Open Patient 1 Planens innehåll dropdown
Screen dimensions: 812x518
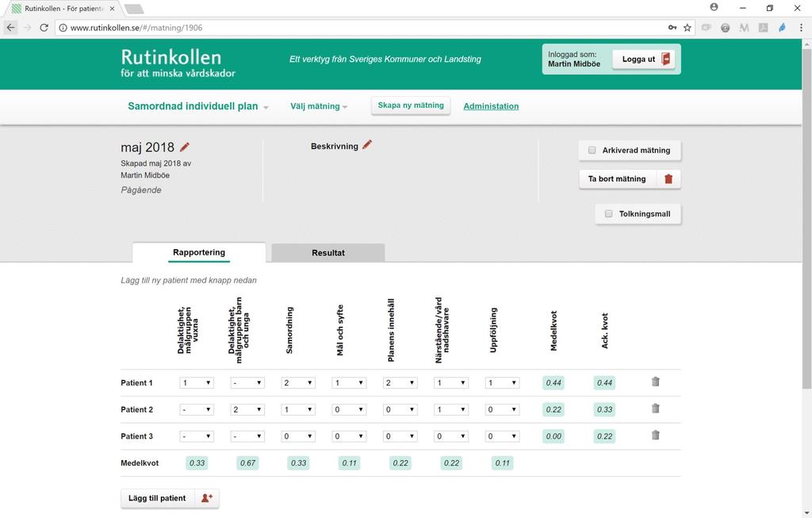coord(400,383)
